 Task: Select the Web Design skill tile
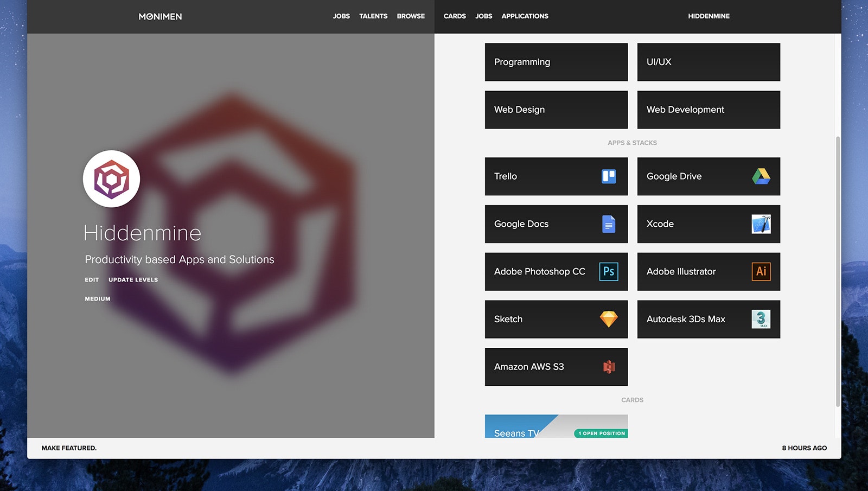pos(556,110)
